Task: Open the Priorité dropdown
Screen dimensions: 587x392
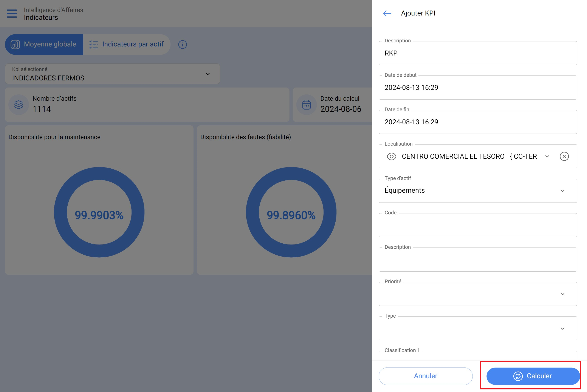Action: 478,294
